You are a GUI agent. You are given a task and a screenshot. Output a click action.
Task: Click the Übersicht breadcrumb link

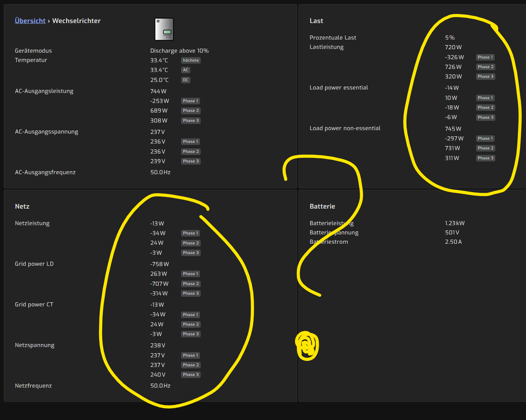[x=30, y=21]
